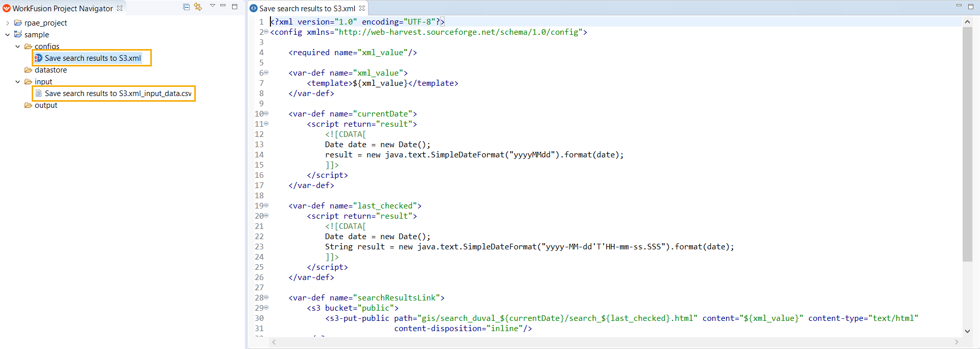Viewport: 980px width, 349px height.
Task: Select the sample project
Action: 36,35
